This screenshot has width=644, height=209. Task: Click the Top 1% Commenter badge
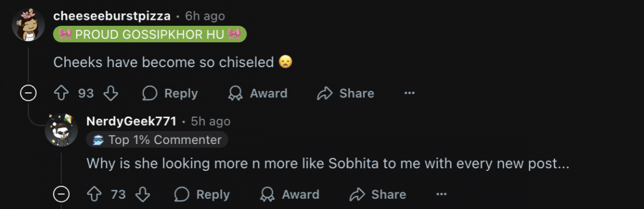[157, 140]
